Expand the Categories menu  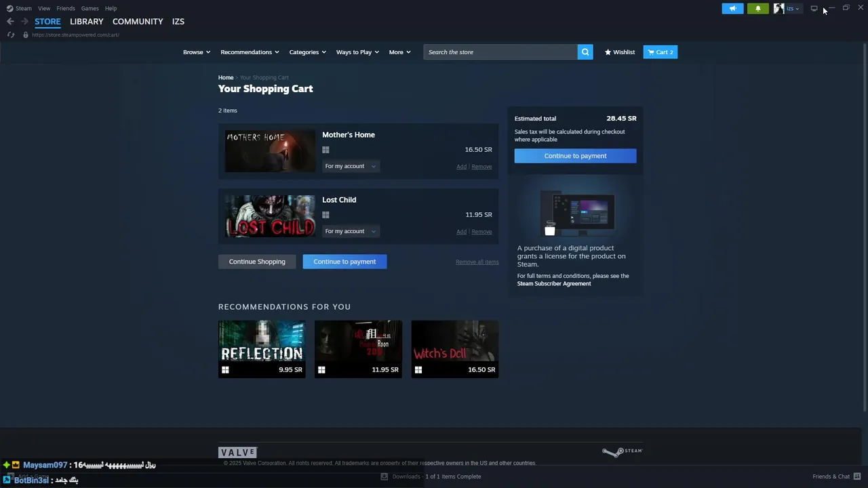pyautogui.click(x=308, y=52)
